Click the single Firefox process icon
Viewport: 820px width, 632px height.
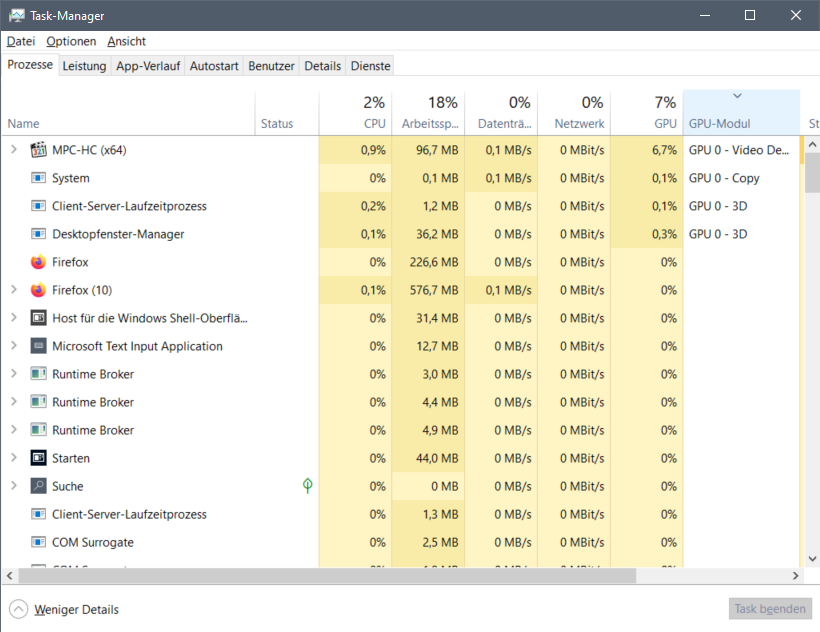tap(38, 262)
